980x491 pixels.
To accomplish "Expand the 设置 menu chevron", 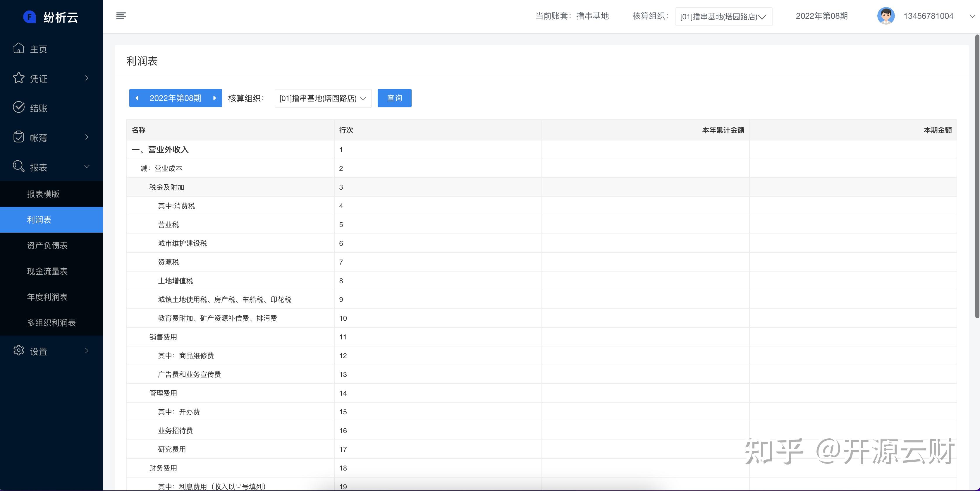I will [x=87, y=351].
